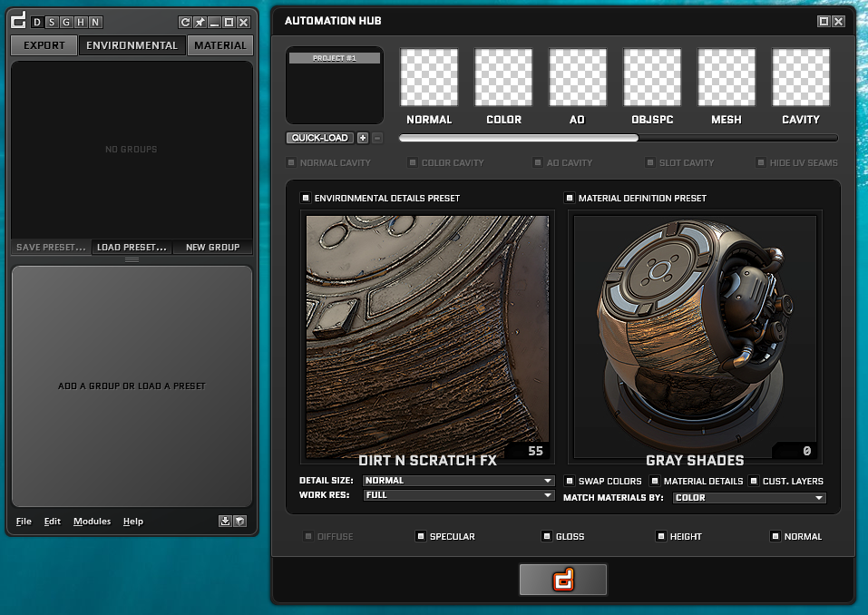Open the Match Materials By dropdown

(749, 498)
